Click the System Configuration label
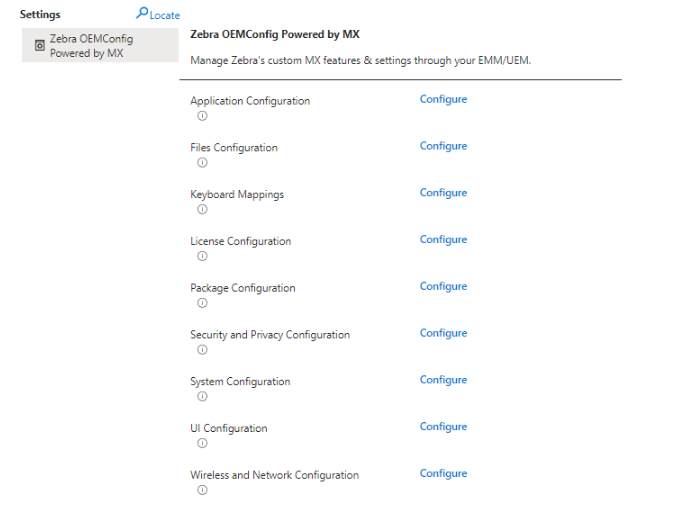Image resolution: width=682 pixels, height=520 pixels. (240, 382)
